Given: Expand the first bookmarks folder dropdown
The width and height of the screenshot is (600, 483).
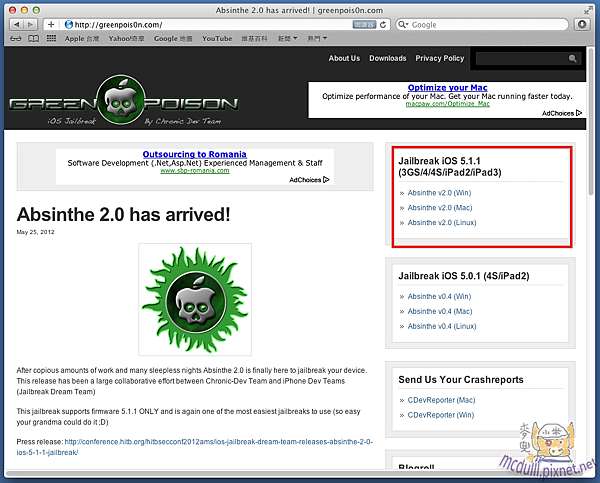Looking at the screenshot, I should point(287,39).
